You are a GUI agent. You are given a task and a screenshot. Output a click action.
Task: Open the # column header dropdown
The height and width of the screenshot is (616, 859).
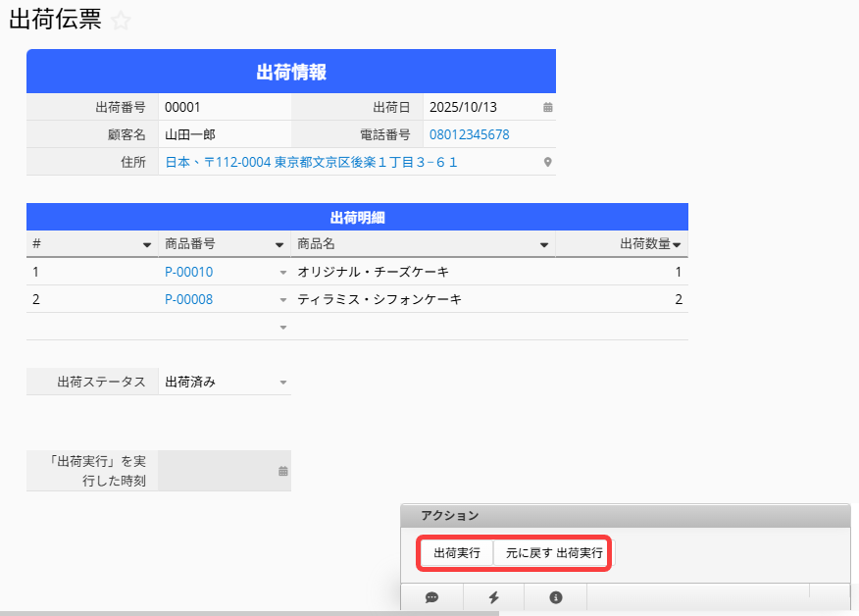(x=147, y=244)
